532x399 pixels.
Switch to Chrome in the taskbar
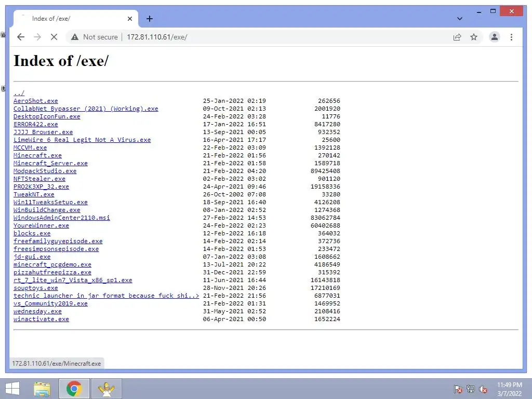point(74,389)
